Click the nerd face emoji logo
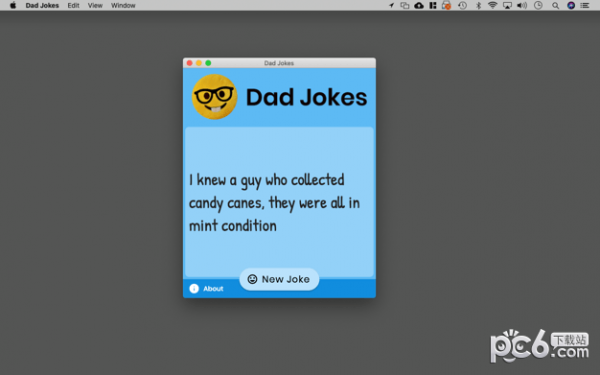This screenshot has width=600, height=375. (214, 97)
